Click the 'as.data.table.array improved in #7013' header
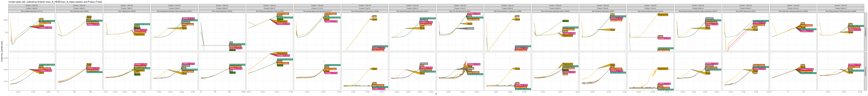This screenshot has height=96, width=868. (317, 11)
